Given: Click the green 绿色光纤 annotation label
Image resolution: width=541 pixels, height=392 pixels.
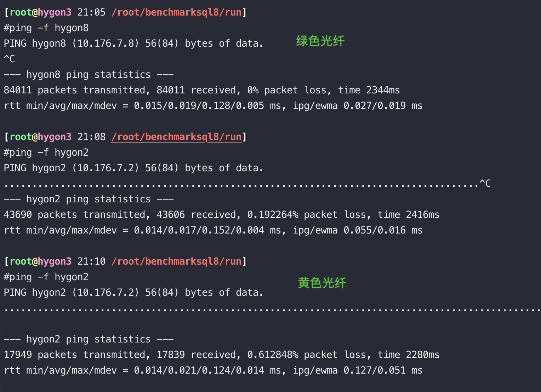Looking at the screenshot, I should pos(320,41).
